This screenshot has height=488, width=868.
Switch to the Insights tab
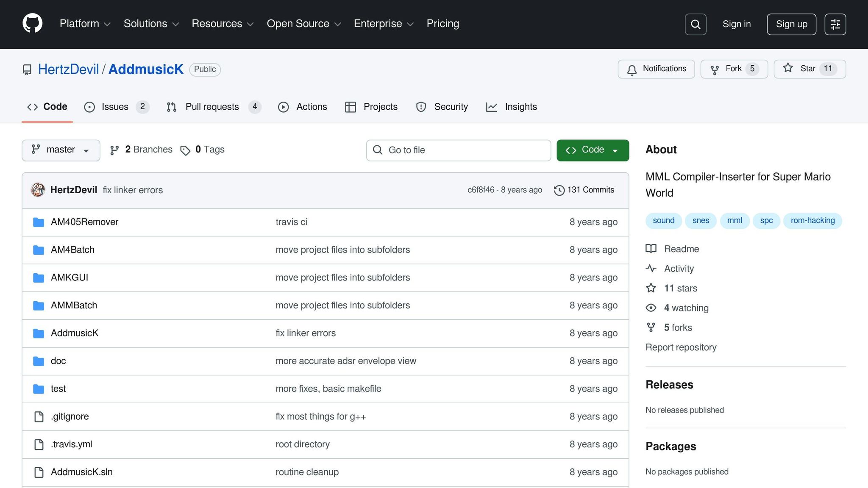click(x=512, y=107)
